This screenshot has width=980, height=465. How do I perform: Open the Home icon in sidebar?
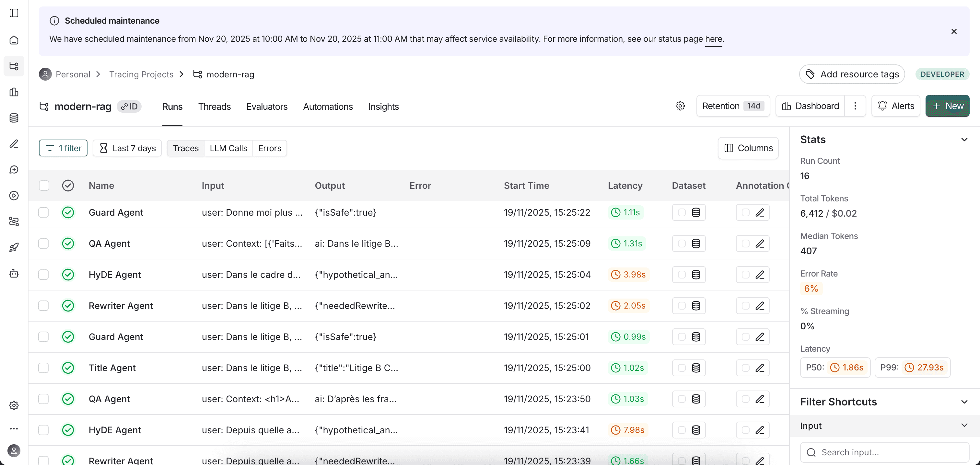pos(14,40)
